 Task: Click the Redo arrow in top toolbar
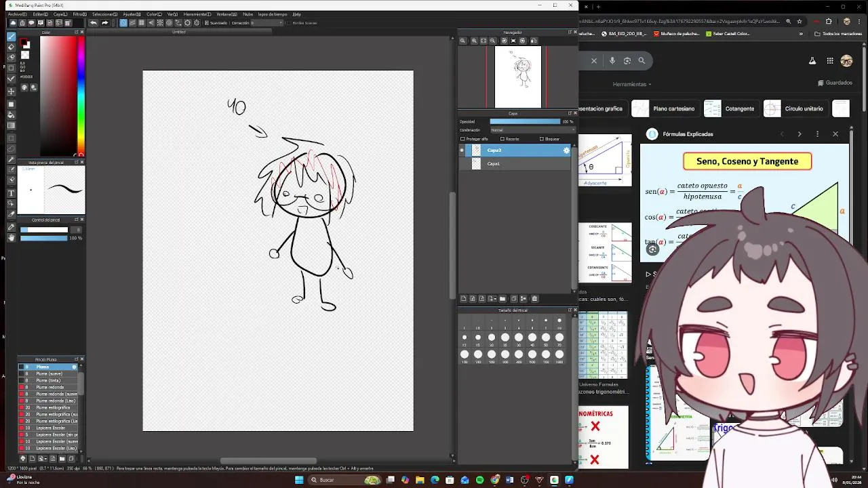click(104, 23)
